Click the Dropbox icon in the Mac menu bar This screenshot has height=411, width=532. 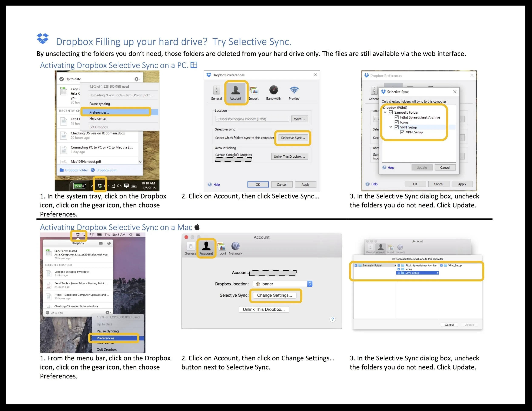(78, 235)
